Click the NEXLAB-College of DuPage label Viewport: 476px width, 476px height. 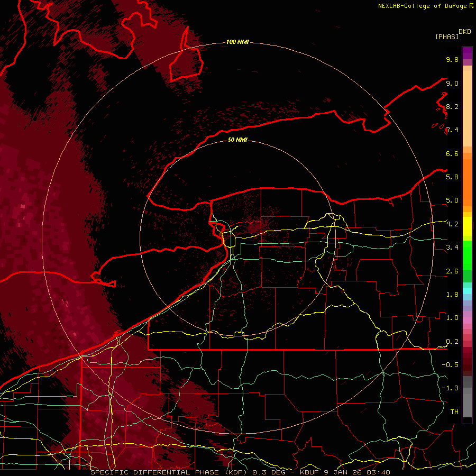pyautogui.click(x=422, y=6)
